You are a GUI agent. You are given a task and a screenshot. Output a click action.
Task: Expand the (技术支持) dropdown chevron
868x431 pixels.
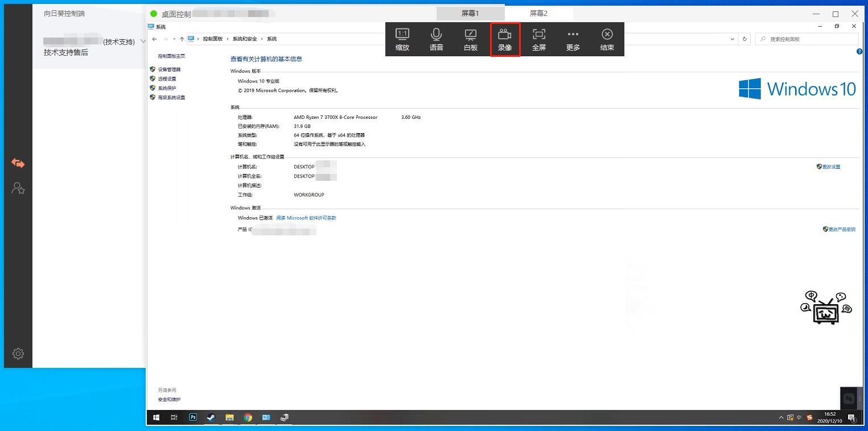[x=143, y=42]
